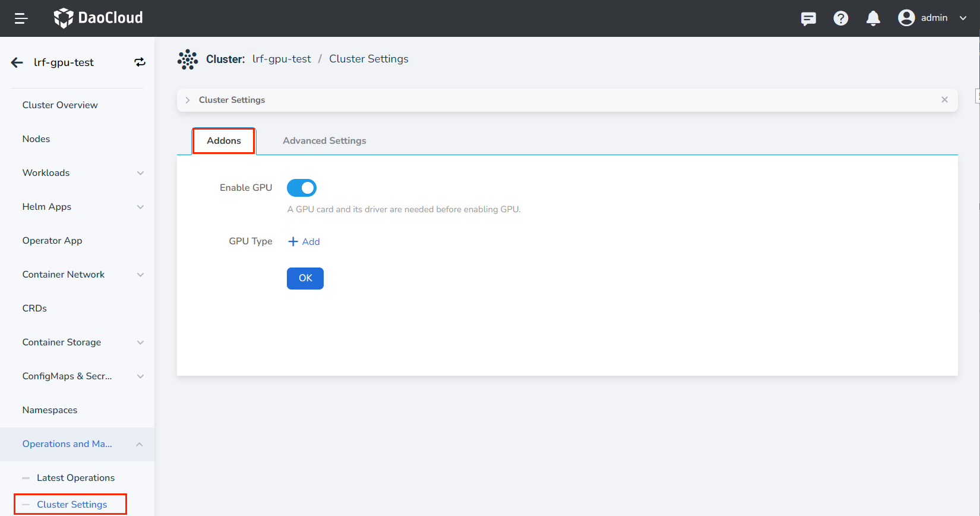This screenshot has height=516, width=980.
Task: Open the notifications bell
Action: pyautogui.click(x=872, y=18)
